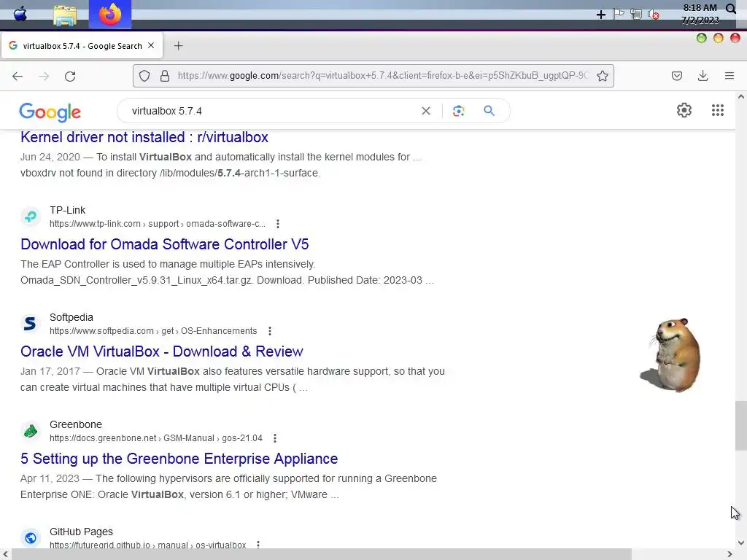Click the Softpedia favicon
This screenshot has height=560, width=747.
pyautogui.click(x=31, y=324)
